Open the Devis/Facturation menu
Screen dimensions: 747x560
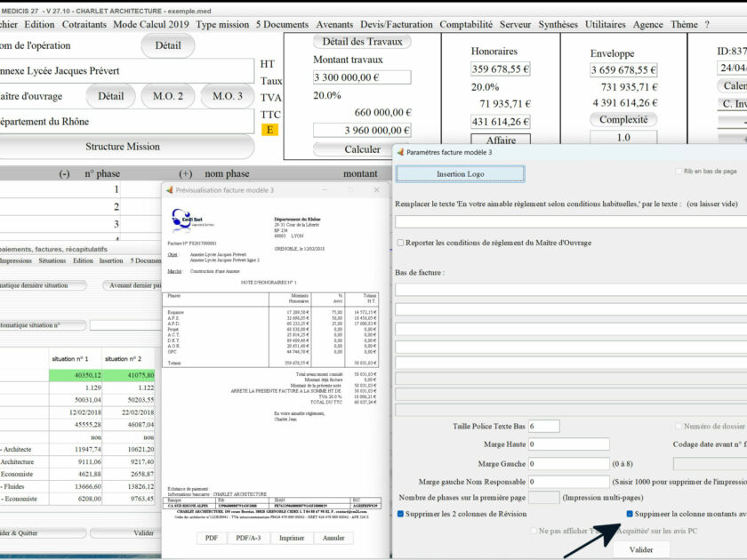click(397, 24)
